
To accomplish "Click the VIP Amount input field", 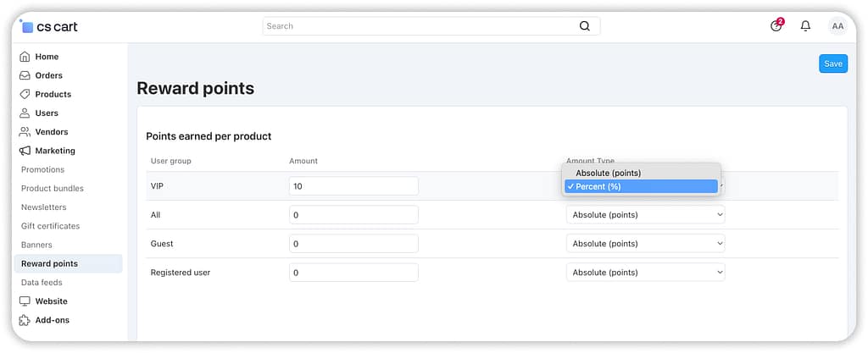I will (x=353, y=186).
